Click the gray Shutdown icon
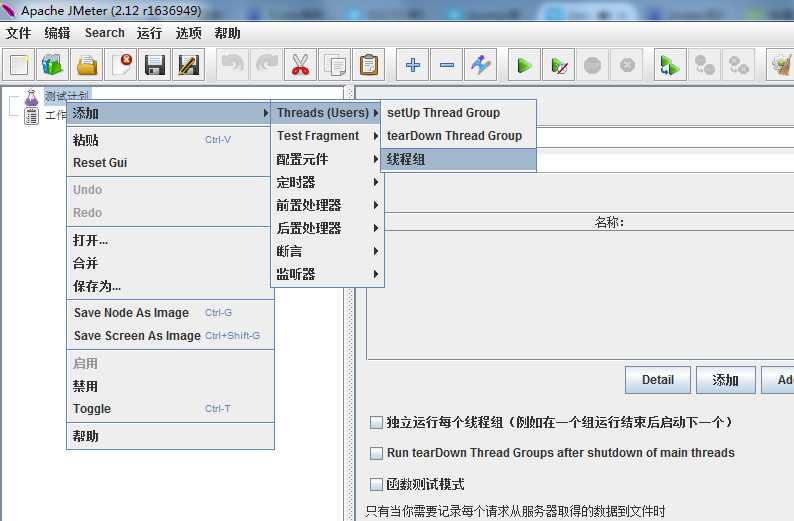This screenshot has height=521, width=794. tap(627, 65)
